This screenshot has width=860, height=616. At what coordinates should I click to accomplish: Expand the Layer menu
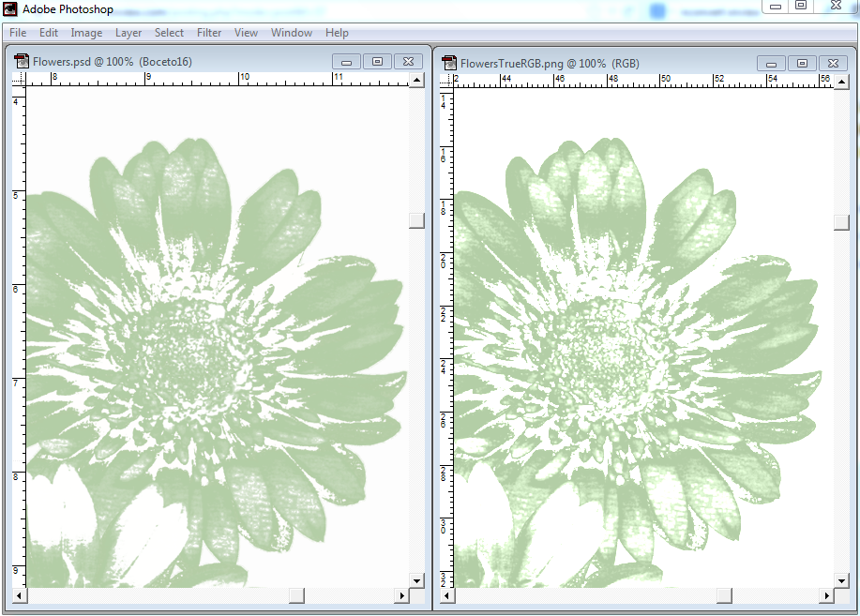[x=128, y=33]
